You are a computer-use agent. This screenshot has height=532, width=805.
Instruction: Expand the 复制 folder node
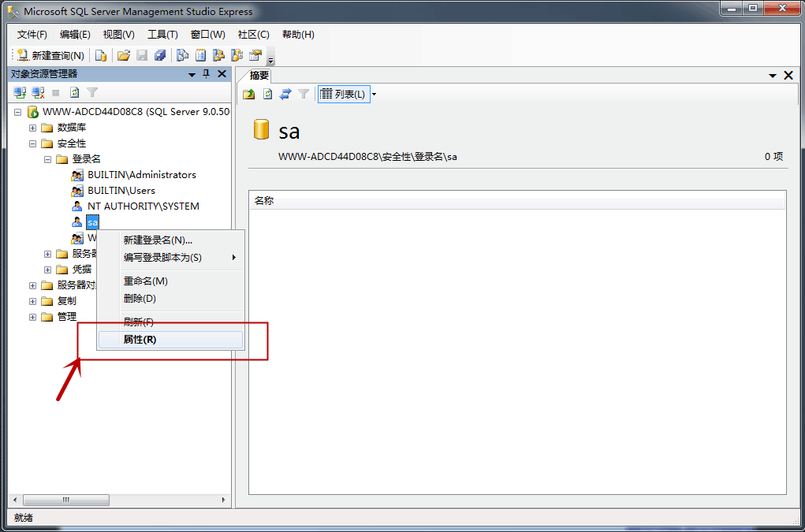pos(33,301)
